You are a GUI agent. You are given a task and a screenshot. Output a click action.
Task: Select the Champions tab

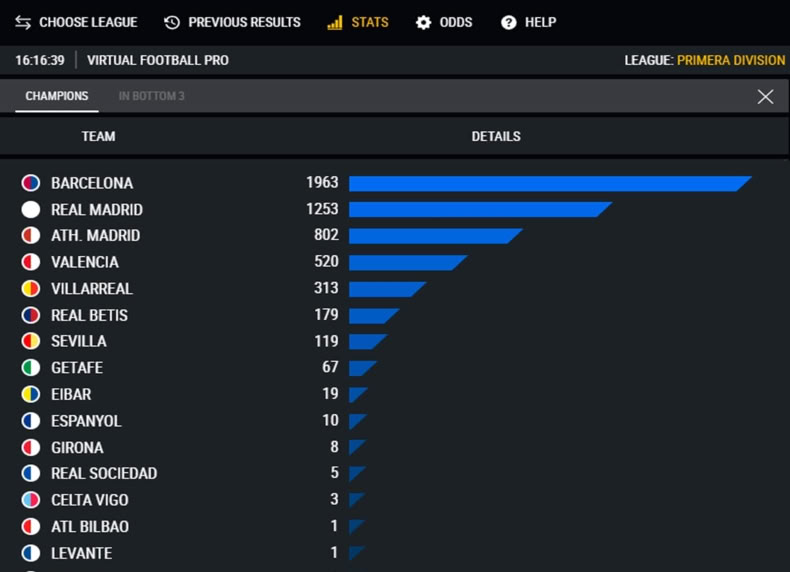57,96
